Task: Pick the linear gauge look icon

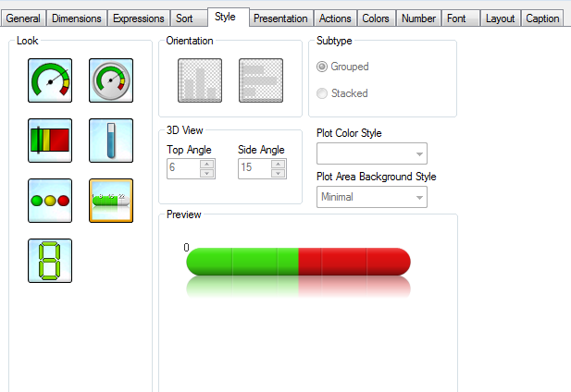Action: pyautogui.click(x=51, y=141)
